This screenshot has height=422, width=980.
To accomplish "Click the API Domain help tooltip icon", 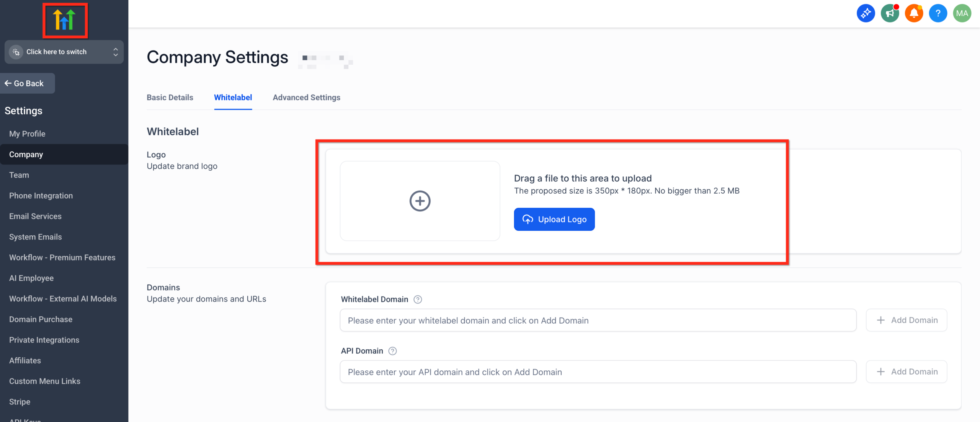I will [x=392, y=351].
